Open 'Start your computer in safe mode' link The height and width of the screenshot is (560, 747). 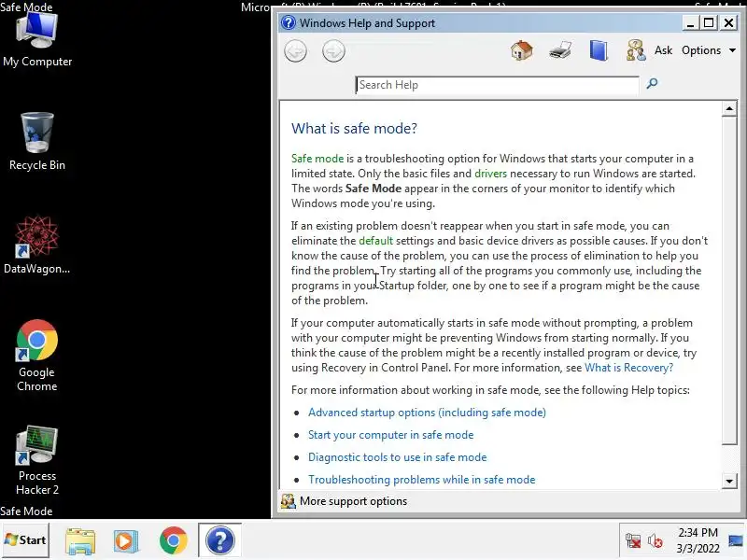click(390, 435)
